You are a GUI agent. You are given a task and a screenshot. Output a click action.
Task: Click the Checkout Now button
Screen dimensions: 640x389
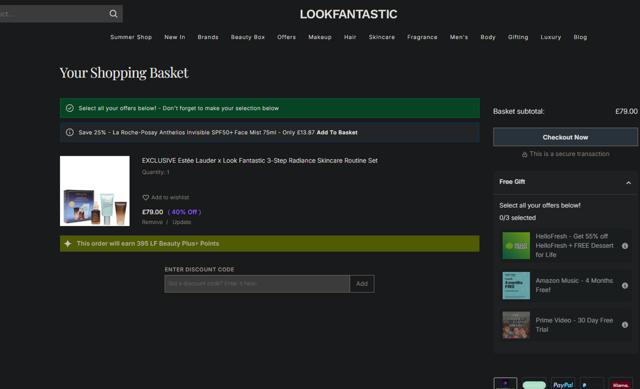click(565, 137)
